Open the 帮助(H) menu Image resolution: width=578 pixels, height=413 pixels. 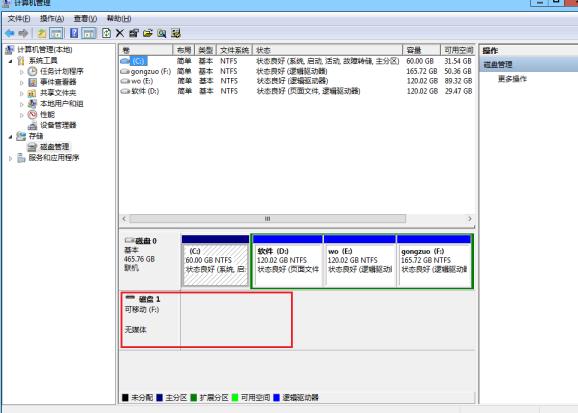(119, 18)
